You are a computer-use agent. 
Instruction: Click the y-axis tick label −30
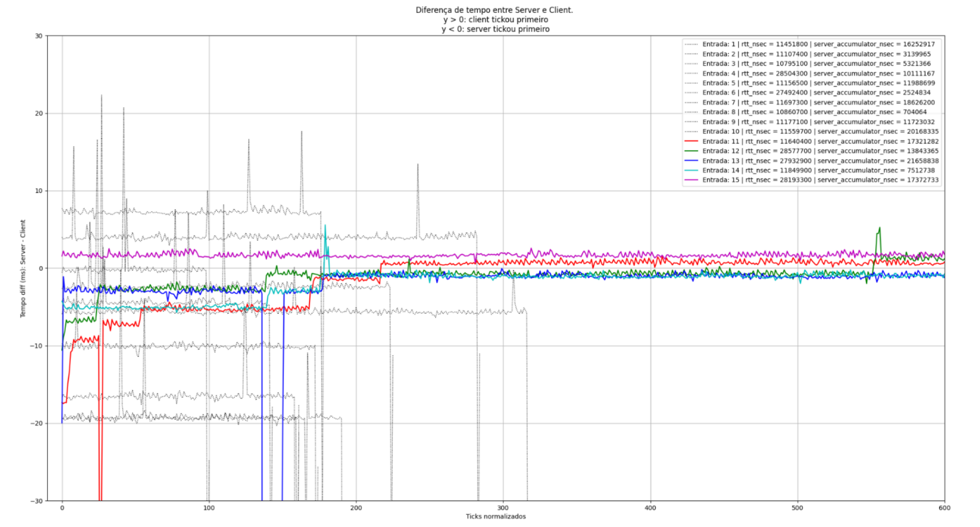pos(37,501)
